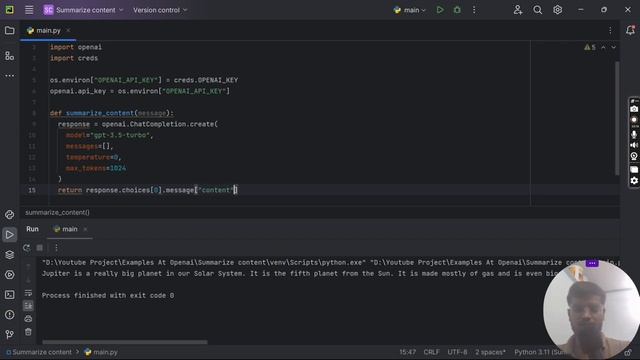Open Python Packages tool window

tap(9, 215)
